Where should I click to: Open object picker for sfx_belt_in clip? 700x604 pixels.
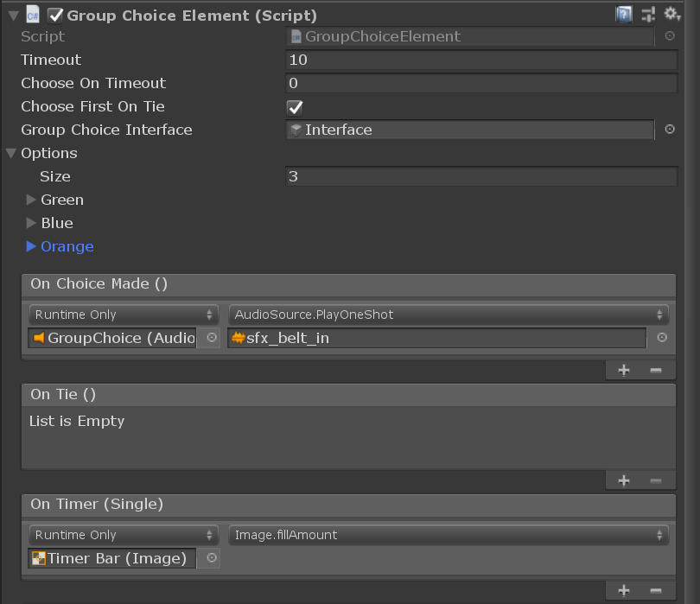click(662, 338)
